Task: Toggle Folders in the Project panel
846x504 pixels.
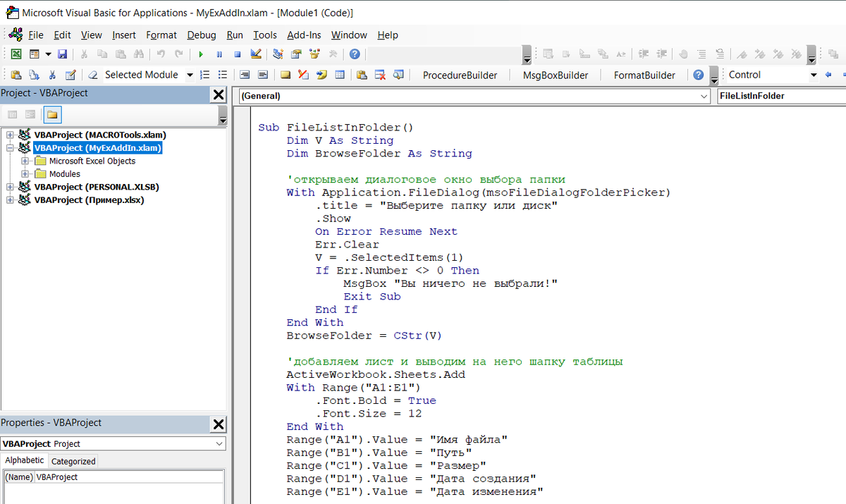Action: point(52,114)
